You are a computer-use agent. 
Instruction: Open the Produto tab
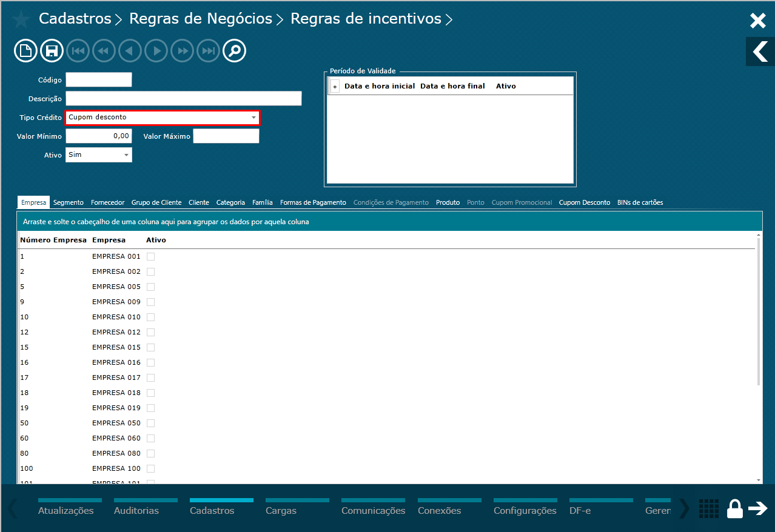pyautogui.click(x=448, y=202)
